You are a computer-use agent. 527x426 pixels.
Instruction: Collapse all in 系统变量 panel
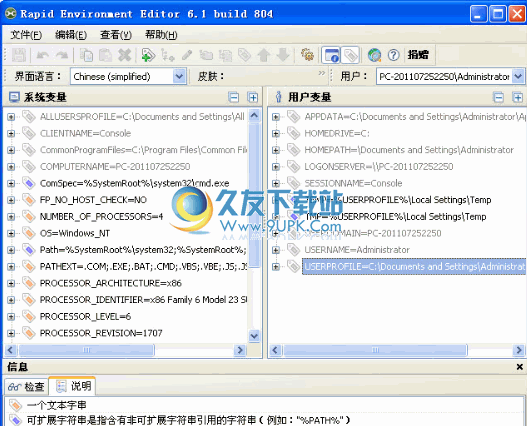(234, 98)
